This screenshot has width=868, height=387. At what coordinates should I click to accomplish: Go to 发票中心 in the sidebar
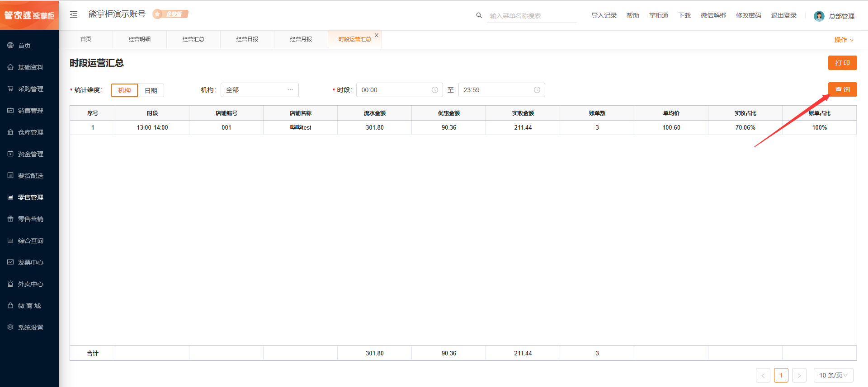click(x=30, y=262)
